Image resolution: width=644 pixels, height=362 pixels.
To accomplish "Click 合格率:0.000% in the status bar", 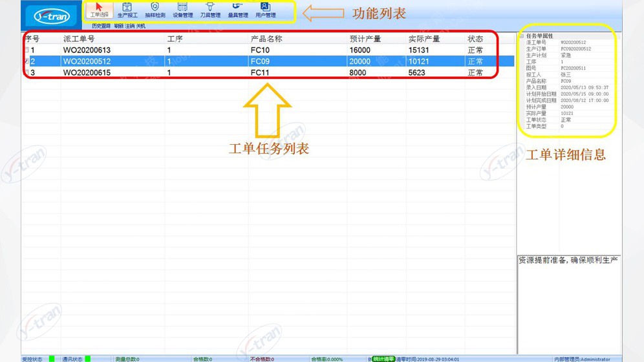I will point(327,359).
